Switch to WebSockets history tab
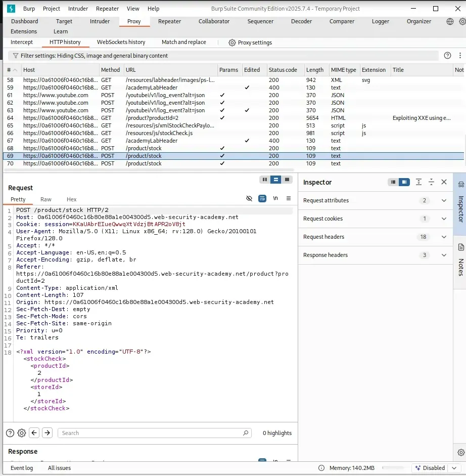The image size is (466, 476). [x=121, y=42]
